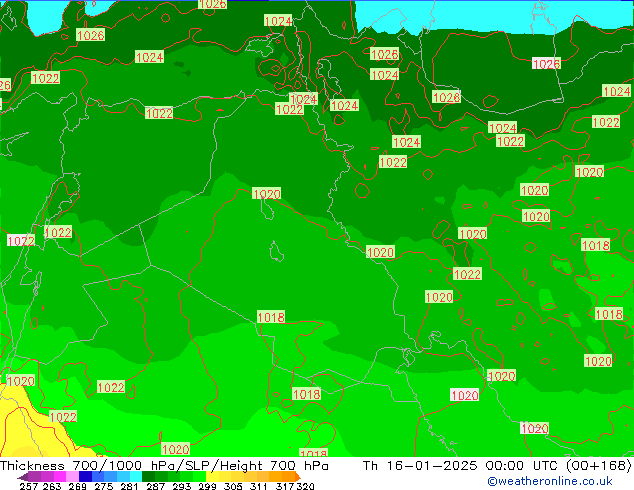Click the legend value 257
The height and width of the screenshot is (490, 634).
[29, 486]
